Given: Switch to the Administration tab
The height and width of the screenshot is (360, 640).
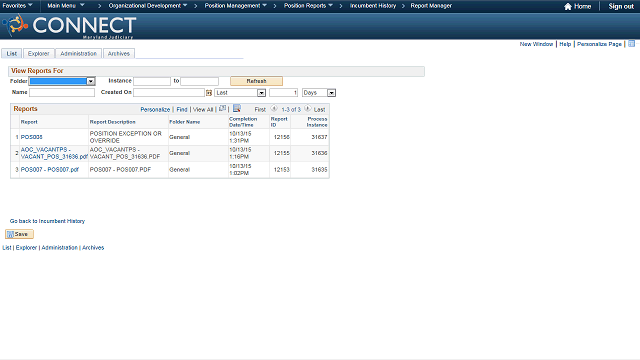Looking at the screenshot, I should point(78,53).
